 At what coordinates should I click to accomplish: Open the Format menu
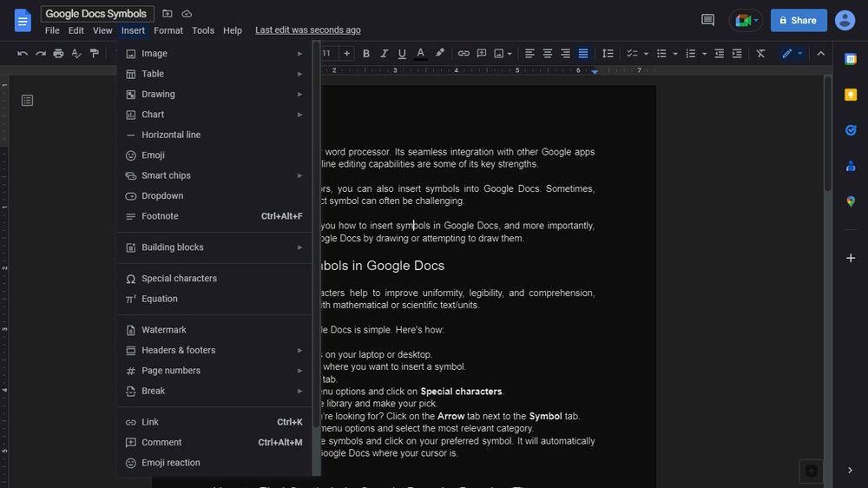coord(168,30)
